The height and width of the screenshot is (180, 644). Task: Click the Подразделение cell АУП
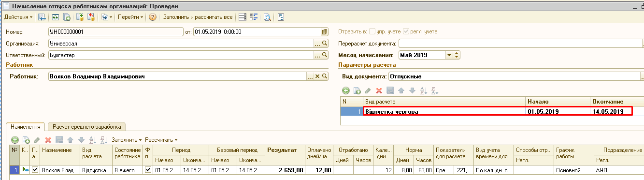click(619, 170)
